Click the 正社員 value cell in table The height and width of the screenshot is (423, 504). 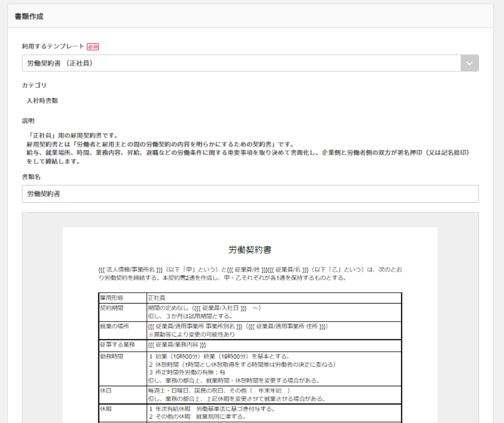274,298
